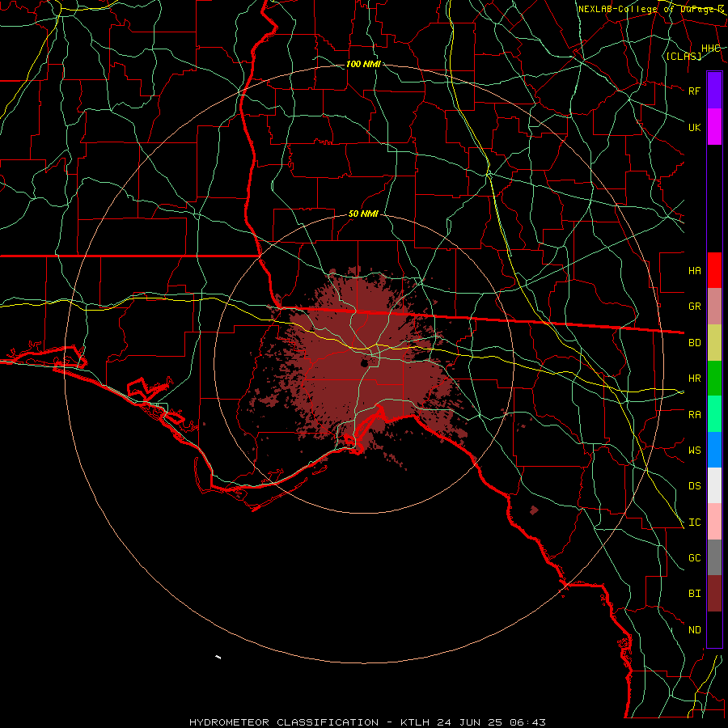Click the small white marker in the Gulf
The width and height of the screenshot is (728, 728).
click(x=218, y=657)
